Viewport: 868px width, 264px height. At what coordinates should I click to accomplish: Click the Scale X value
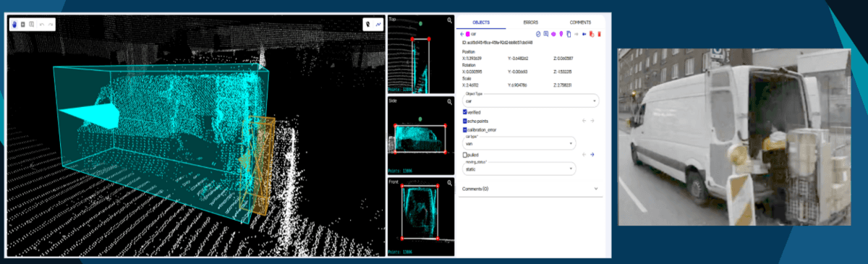click(470, 85)
